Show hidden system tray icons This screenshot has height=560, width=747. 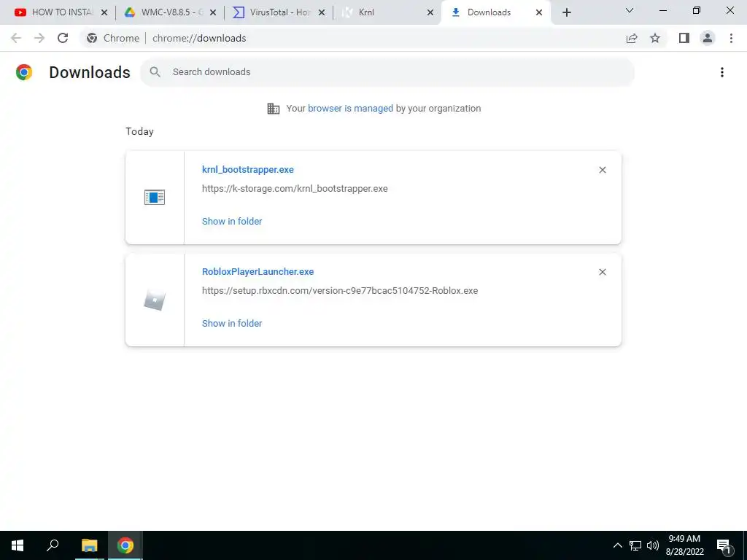pos(617,545)
